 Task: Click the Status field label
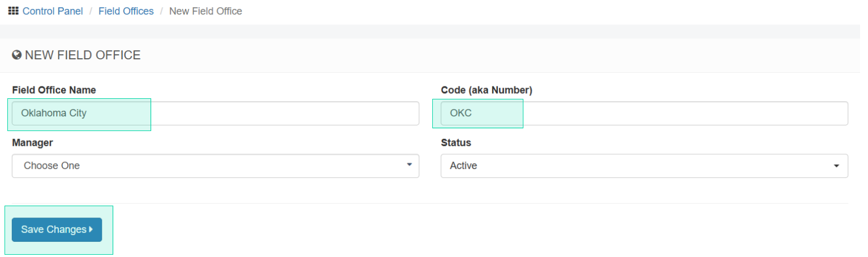(x=456, y=143)
